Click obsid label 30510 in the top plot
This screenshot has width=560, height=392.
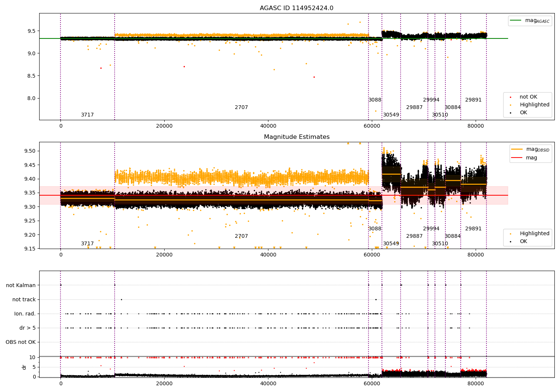[x=440, y=115]
